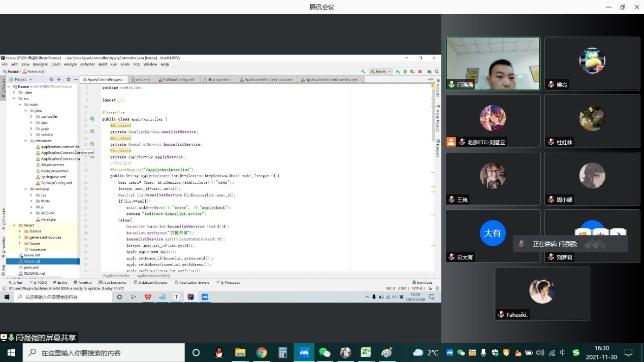Toggle the Chinese input method indicator 中

[563, 352]
